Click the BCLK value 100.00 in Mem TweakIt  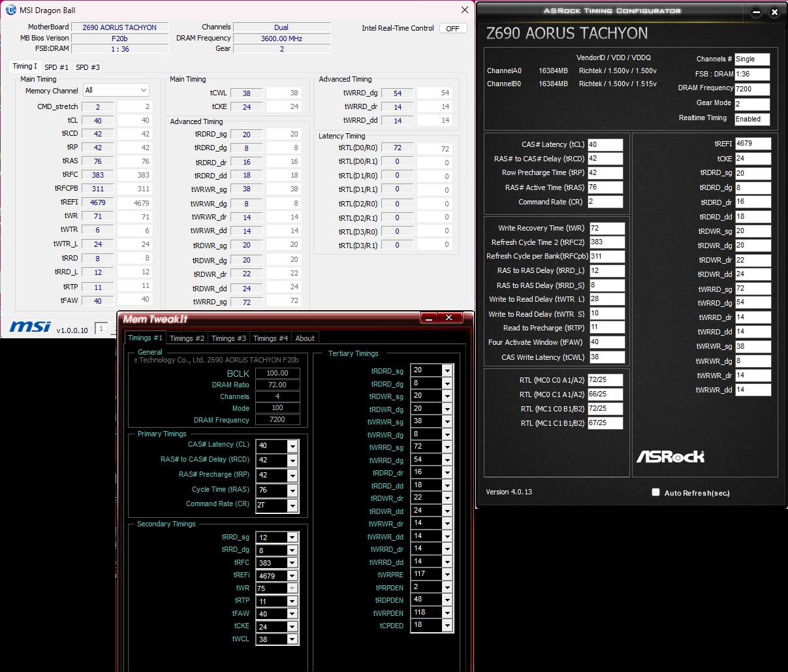tap(277, 374)
